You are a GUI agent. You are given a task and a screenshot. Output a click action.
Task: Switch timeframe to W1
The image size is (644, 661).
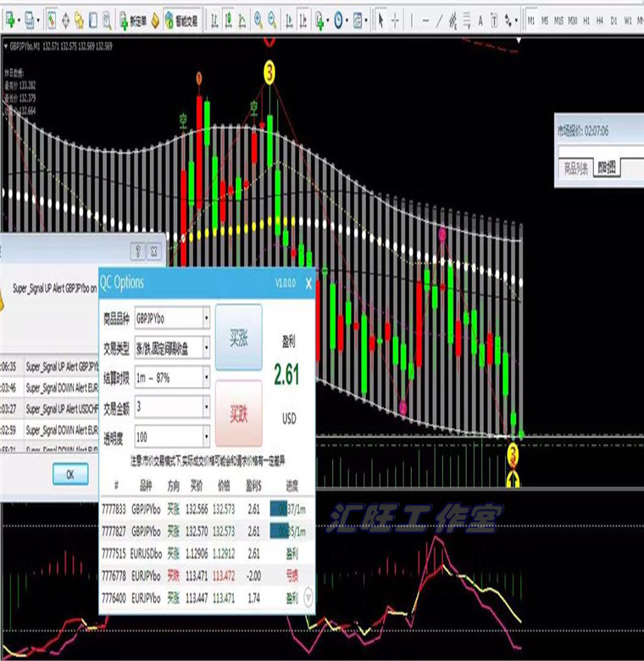(628, 20)
